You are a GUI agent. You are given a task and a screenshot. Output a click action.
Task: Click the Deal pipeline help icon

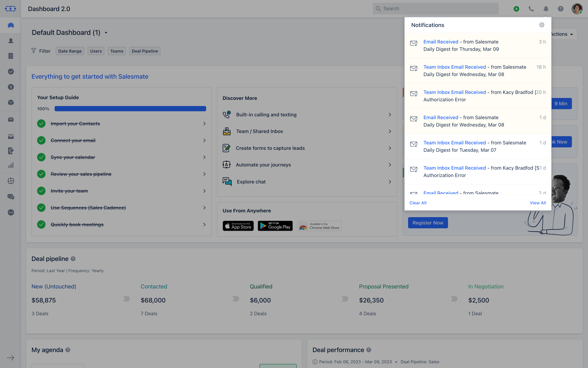(x=73, y=259)
